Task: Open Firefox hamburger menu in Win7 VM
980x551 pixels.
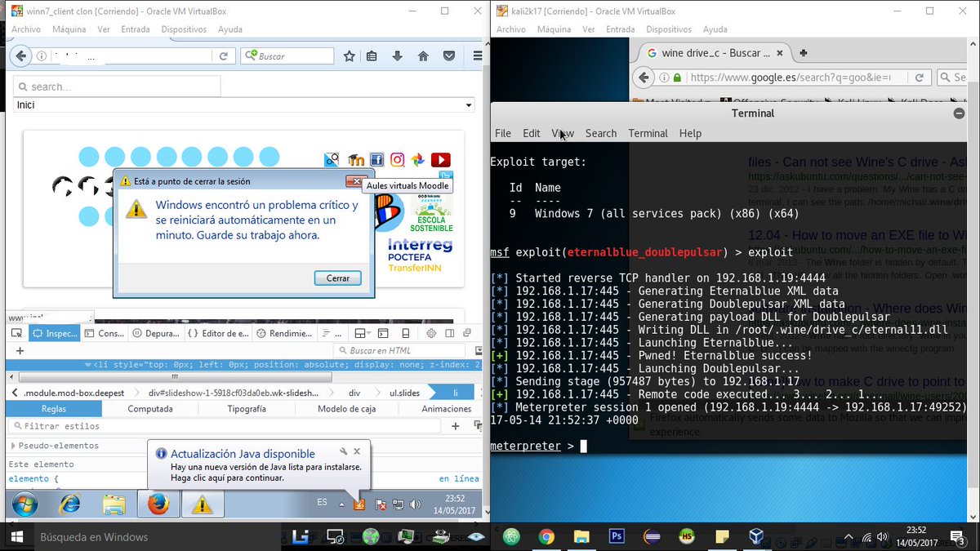Action: coord(477,56)
